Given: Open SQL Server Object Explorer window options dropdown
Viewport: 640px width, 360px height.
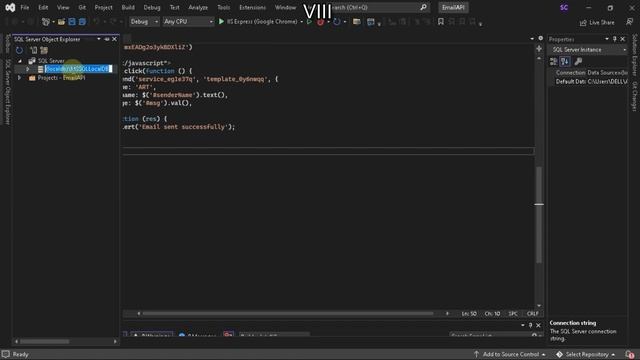Looking at the screenshot, I should (98, 39).
